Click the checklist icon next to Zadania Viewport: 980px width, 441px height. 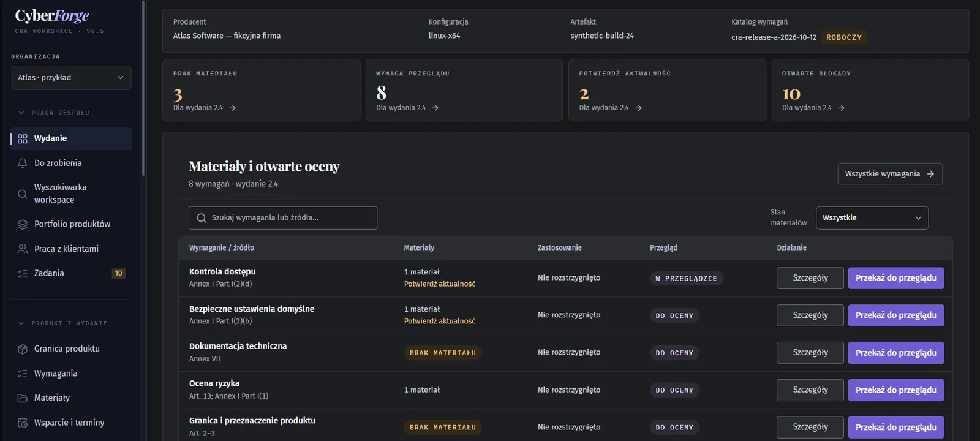[x=23, y=274]
